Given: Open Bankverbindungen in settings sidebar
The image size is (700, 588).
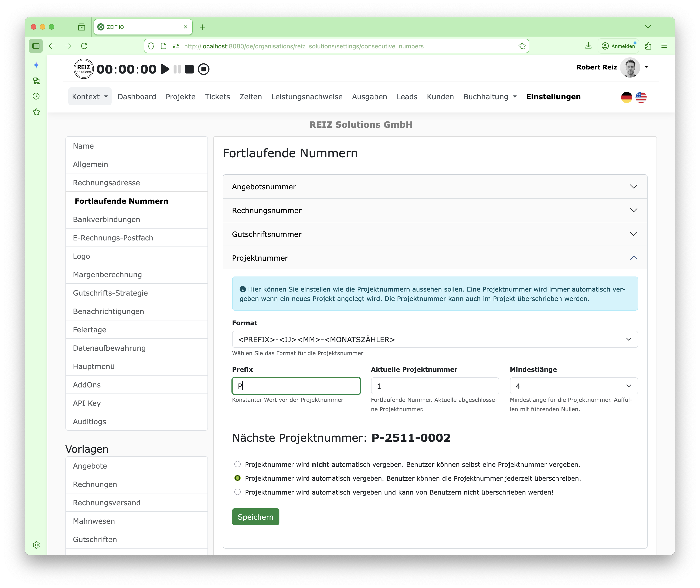Looking at the screenshot, I should point(106,219).
